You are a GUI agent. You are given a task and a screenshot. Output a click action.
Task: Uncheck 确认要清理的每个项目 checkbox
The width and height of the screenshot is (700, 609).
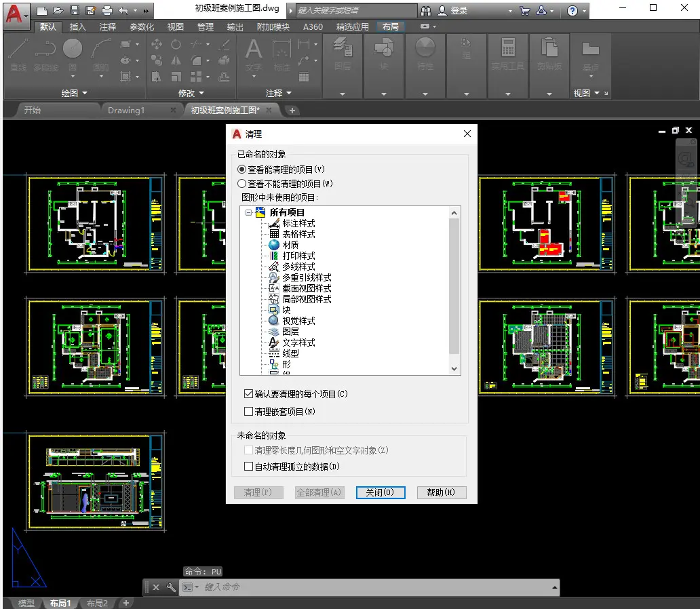coord(249,394)
